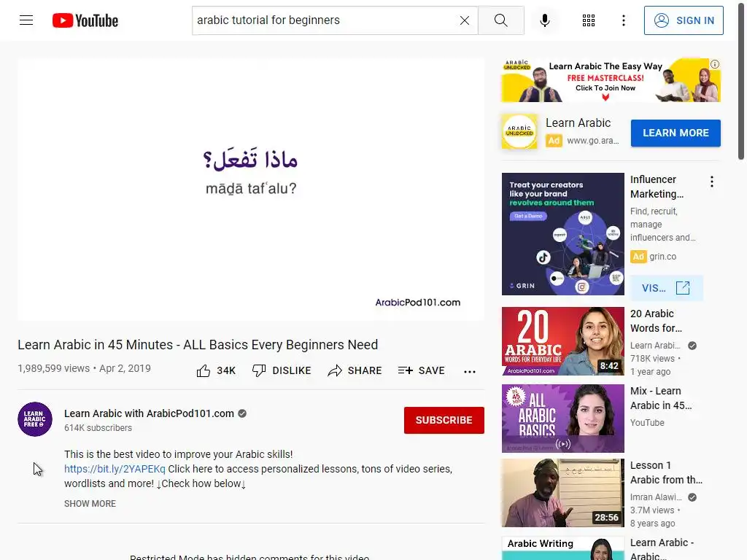
Task: Open the bit.ly/2YAPEKq description link
Action: tap(115, 469)
